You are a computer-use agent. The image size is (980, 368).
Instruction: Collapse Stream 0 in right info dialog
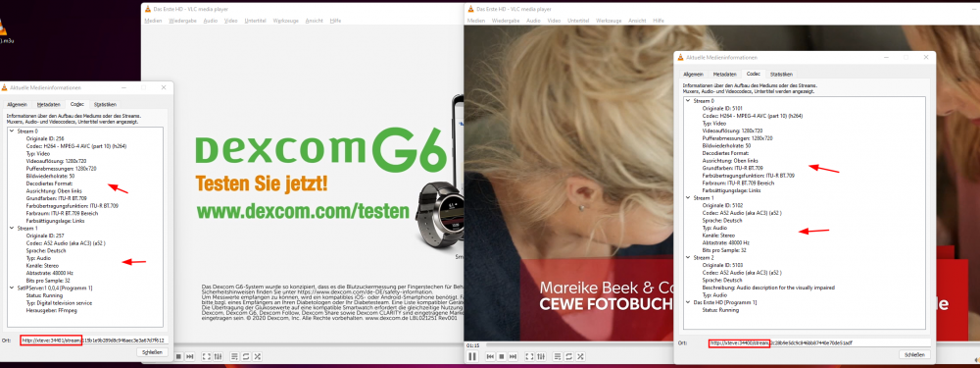tap(688, 101)
